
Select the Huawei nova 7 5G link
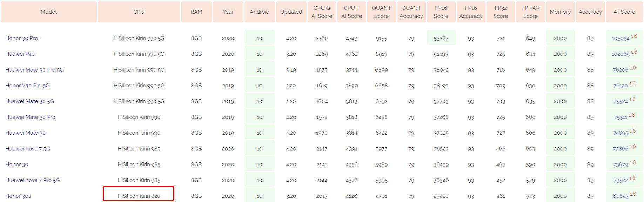[28, 149]
